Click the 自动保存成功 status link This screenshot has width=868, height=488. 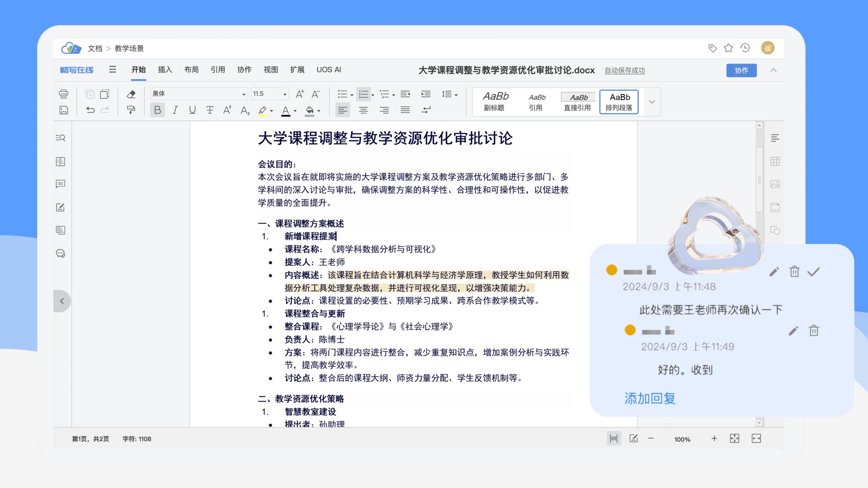pyautogui.click(x=625, y=70)
